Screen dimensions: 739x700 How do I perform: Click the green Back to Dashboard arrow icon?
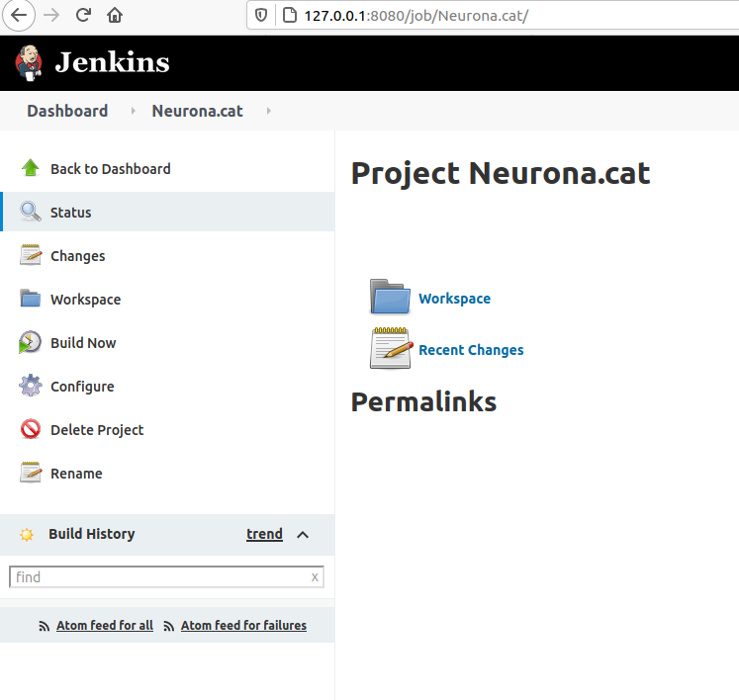coord(31,168)
